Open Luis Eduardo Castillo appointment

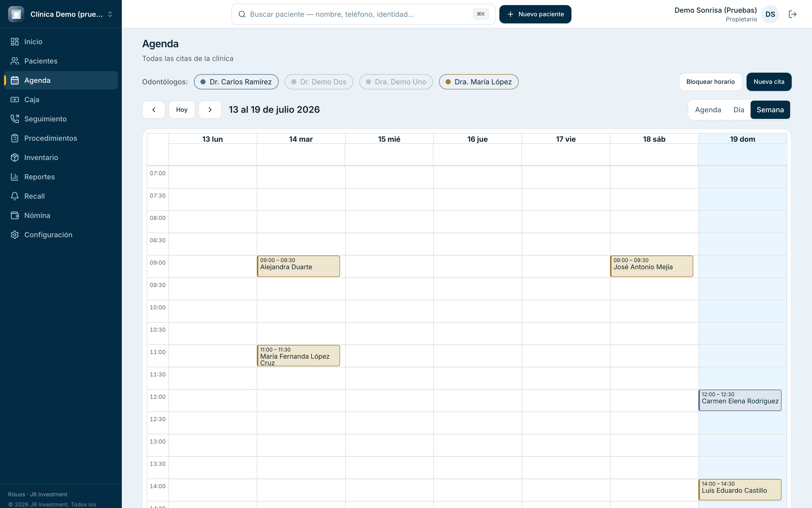(740, 489)
